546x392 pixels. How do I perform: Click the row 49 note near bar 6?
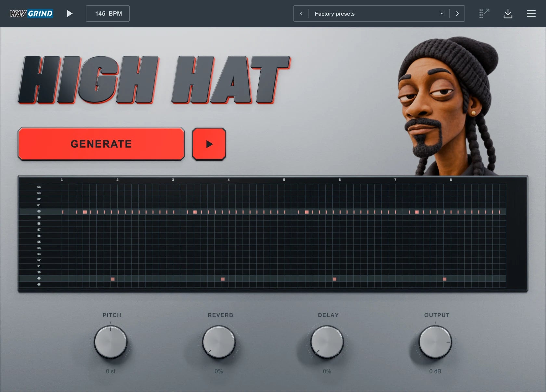pyautogui.click(x=334, y=279)
